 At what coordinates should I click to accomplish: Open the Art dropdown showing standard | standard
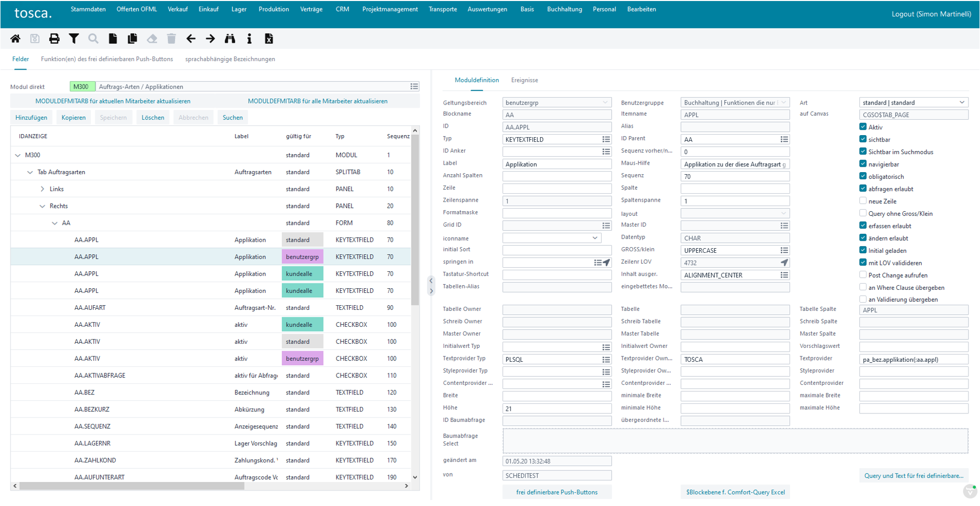click(914, 102)
